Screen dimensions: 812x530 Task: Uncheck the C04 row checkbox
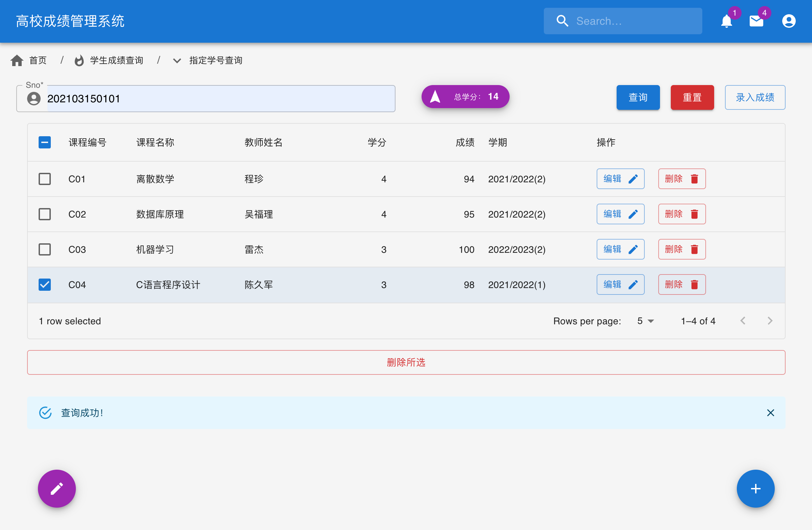(45, 284)
